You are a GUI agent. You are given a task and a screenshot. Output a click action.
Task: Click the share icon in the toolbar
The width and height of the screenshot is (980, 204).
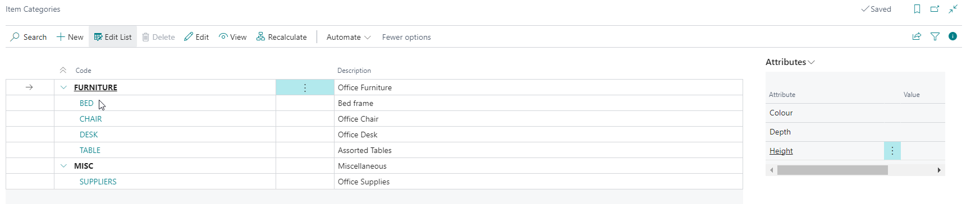click(917, 36)
